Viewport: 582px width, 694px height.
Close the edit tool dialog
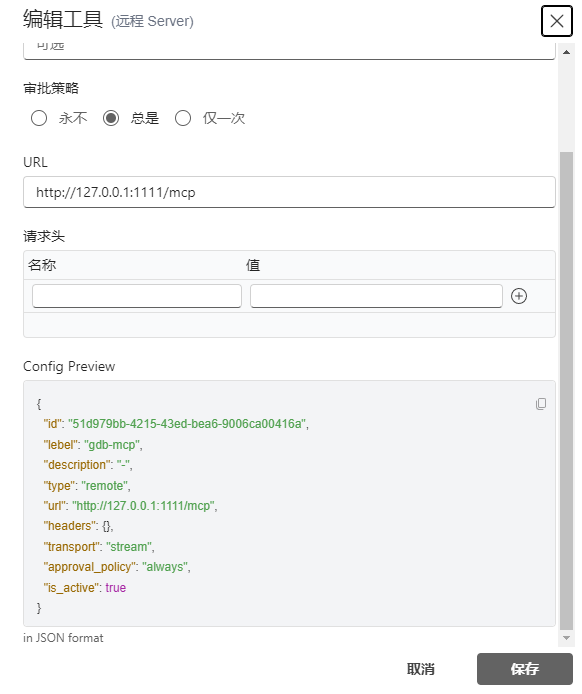[x=556, y=21]
